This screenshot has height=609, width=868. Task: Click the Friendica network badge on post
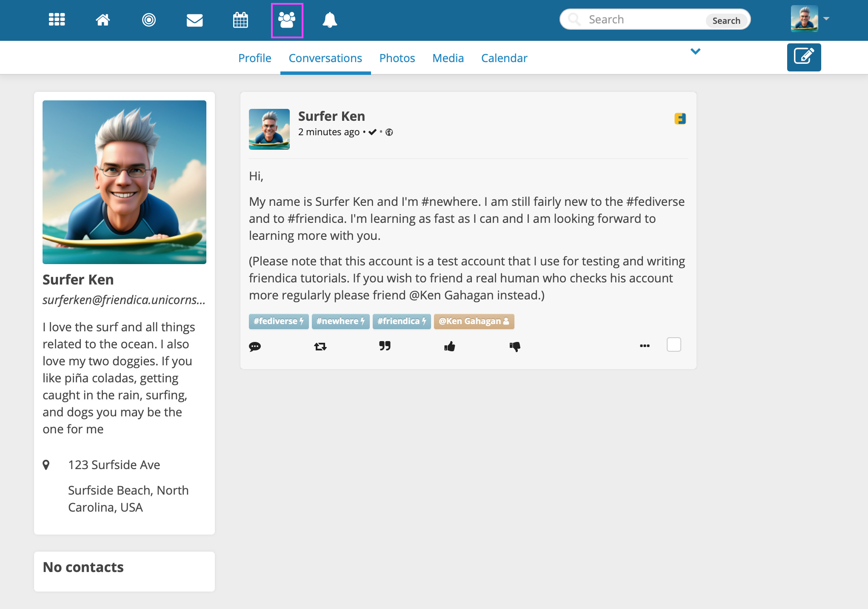click(x=680, y=119)
